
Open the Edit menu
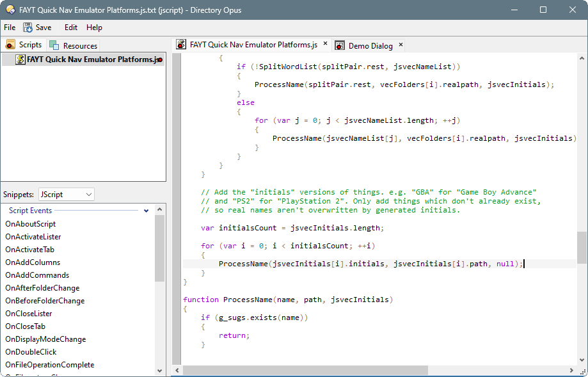coord(71,28)
